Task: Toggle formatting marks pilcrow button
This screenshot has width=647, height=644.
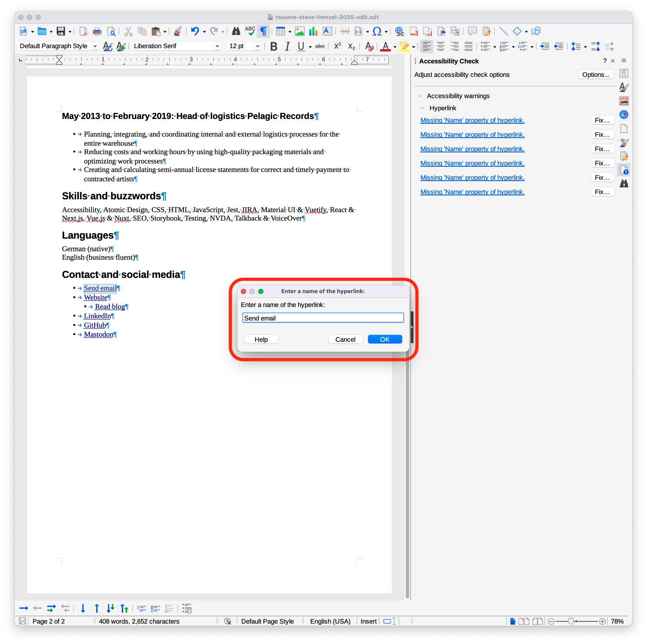Action: tap(263, 31)
